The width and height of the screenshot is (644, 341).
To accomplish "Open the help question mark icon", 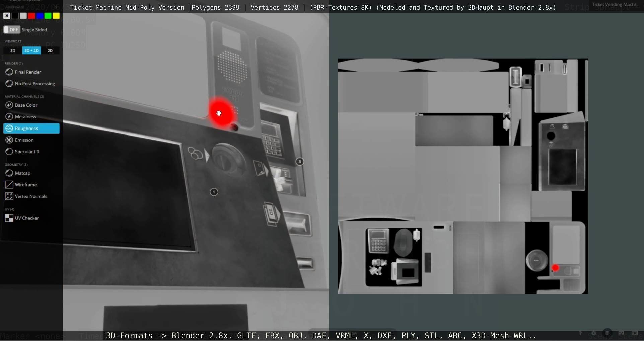I will (580, 333).
